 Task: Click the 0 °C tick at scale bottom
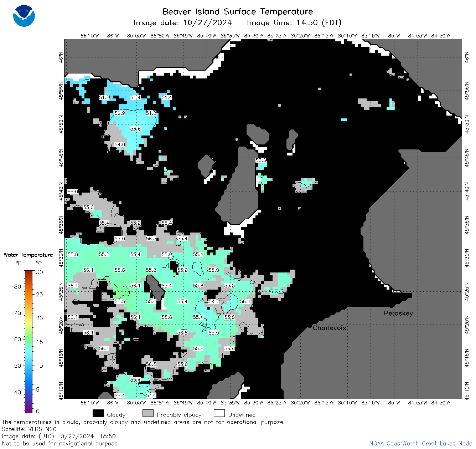pyautogui.click(x=38, y=411)
